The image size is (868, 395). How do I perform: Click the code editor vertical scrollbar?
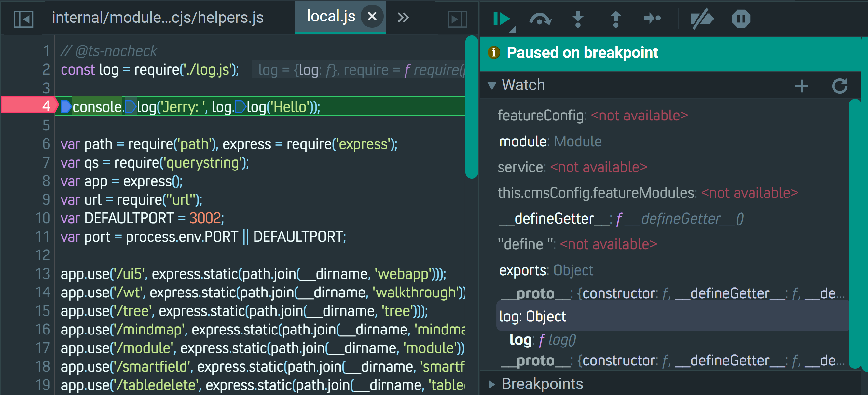point(471,107)
